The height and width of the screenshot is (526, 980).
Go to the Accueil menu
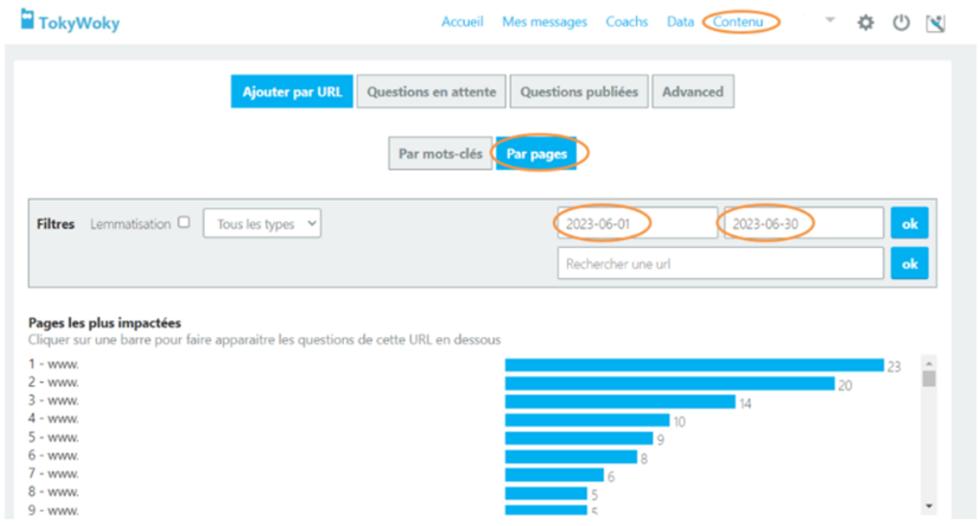[x=462, y=22]
